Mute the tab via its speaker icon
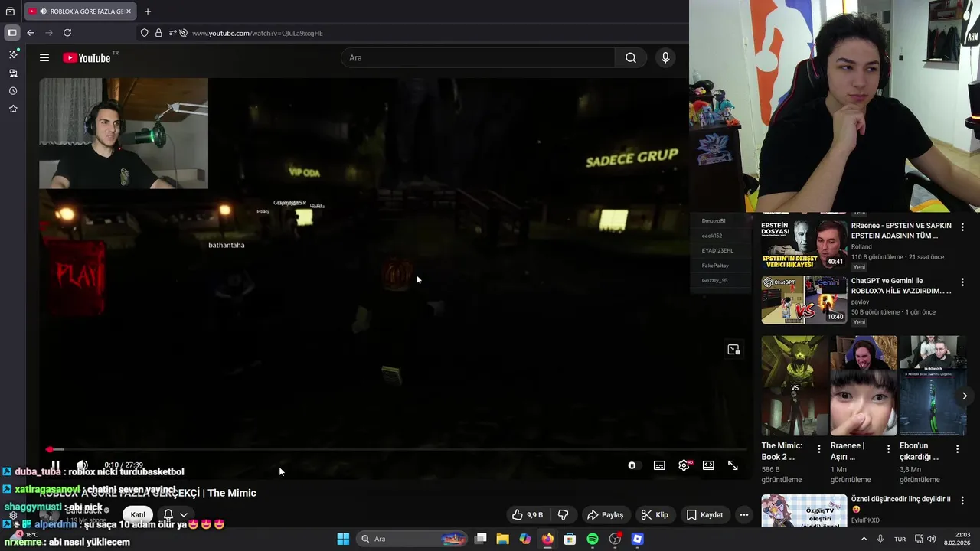The height and width of the screenshot is (551, 980). 43,11
